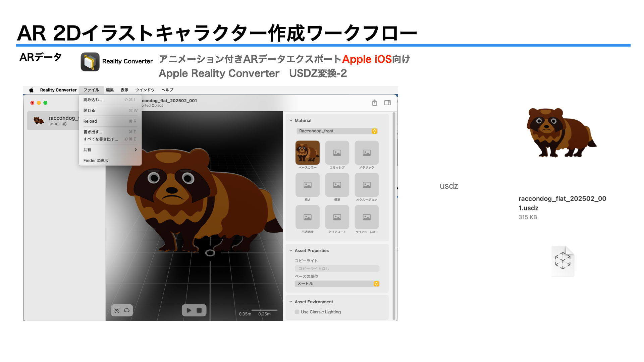Open the ウインドウ menu
644x362 pixels.
click(x=145, y=90)
